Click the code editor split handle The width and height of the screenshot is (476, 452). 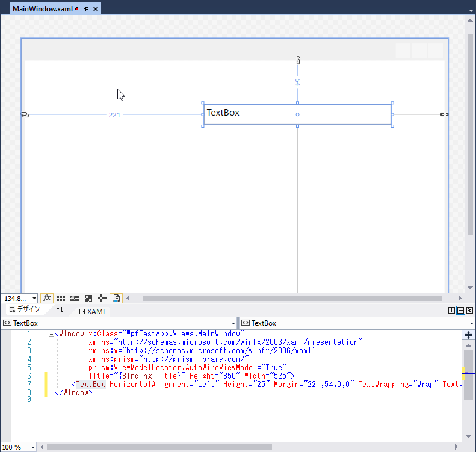click(468, 335)
